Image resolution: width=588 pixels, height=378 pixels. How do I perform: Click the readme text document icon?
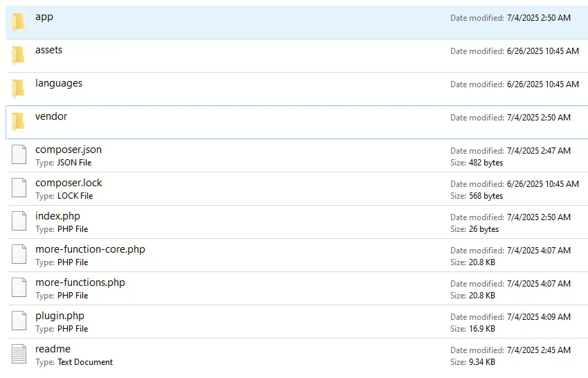pos(19,354)
